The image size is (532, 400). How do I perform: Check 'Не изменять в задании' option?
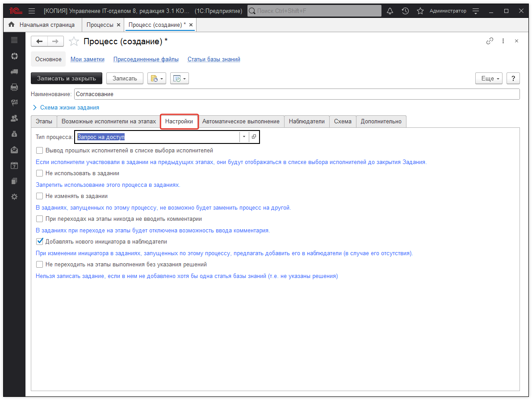coord(40,196)
